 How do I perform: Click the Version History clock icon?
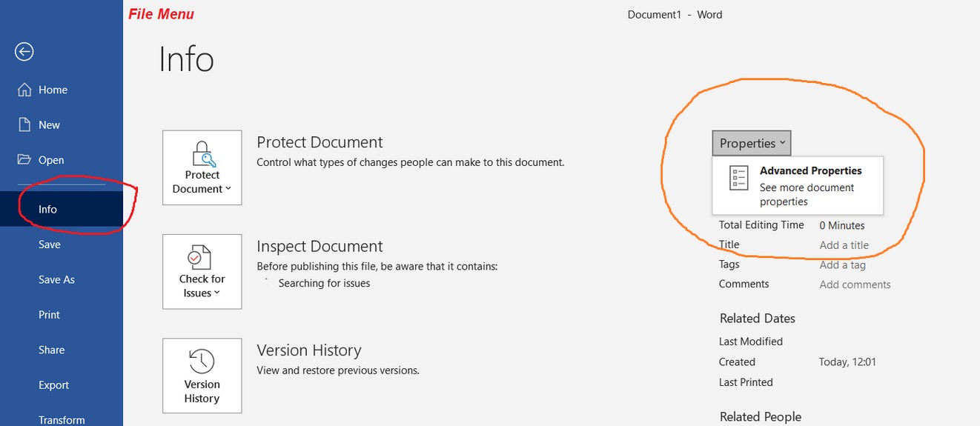click(x=202, y=362)
